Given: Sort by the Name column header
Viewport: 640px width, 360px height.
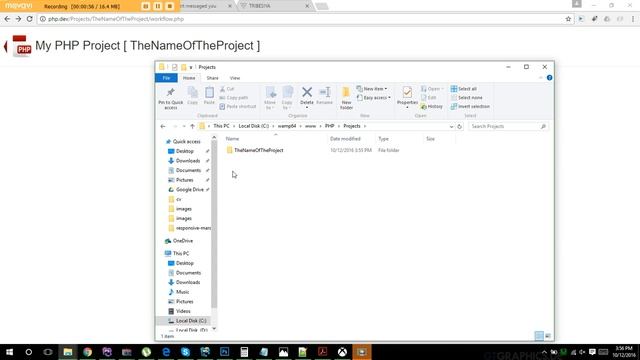Looking at the screenshot, I should coord(233,139).
